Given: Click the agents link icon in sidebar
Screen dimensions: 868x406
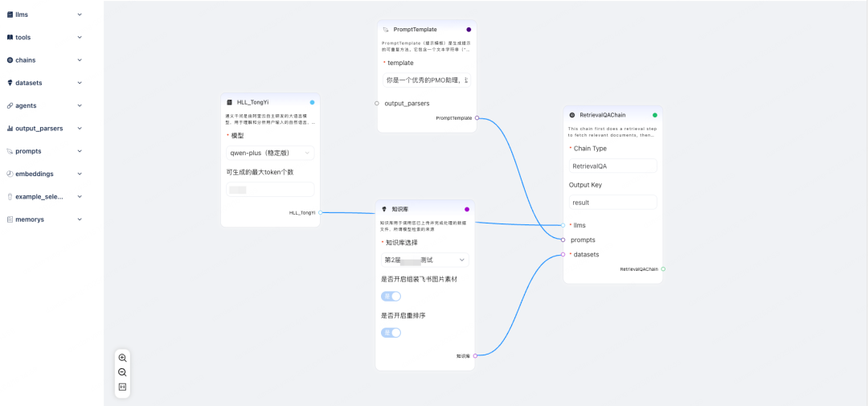Looking at the screenshot, I should (10, 105).
